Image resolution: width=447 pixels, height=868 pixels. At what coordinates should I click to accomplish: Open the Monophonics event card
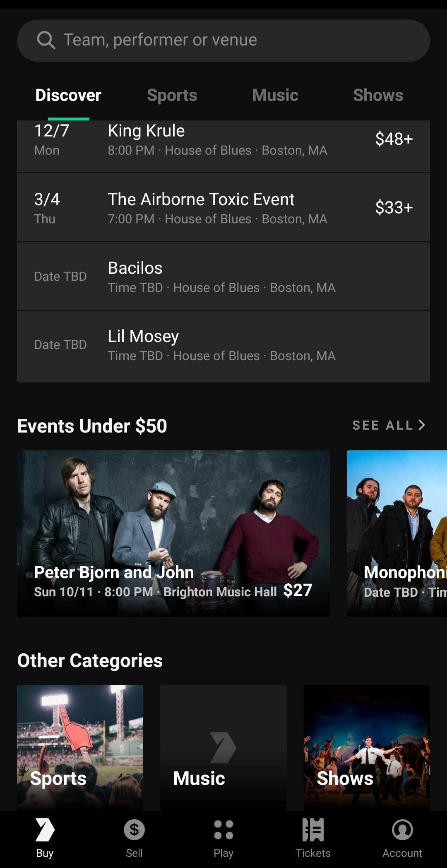point(397,533)
